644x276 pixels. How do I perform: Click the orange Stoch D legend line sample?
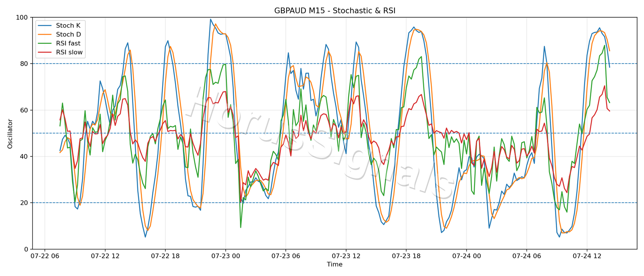45,35
